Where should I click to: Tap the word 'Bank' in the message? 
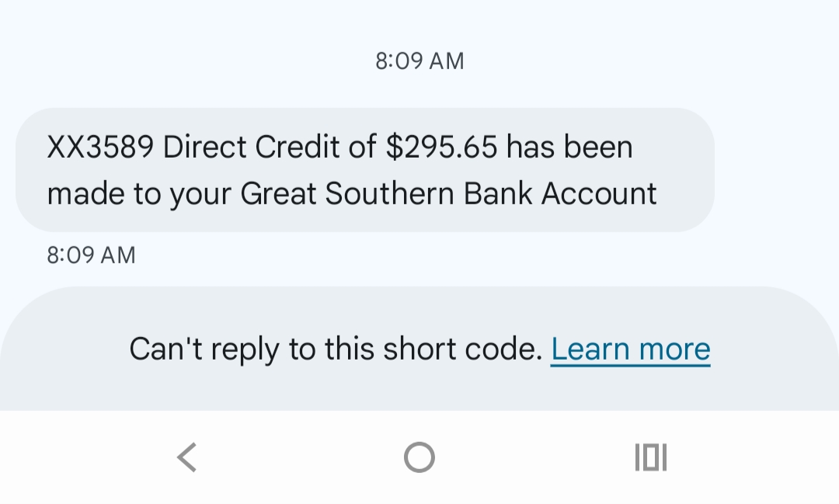tap(498, 193)
